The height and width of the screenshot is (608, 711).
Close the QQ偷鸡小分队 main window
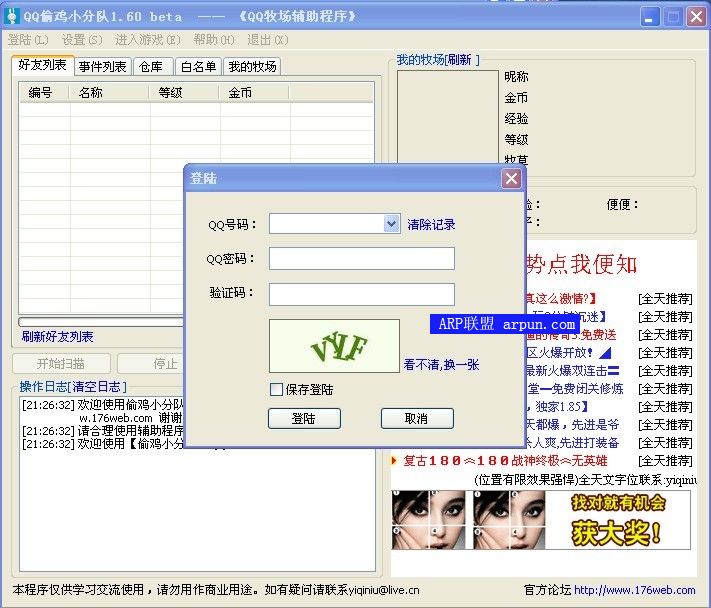point(696,17)
